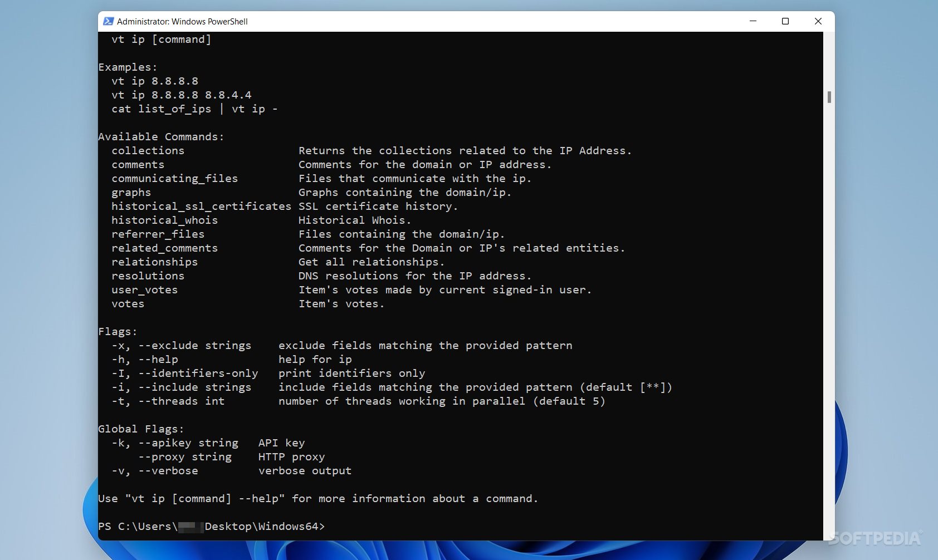
Task: Click the 'Flags:' heading
Action: (x=118, y=332)
